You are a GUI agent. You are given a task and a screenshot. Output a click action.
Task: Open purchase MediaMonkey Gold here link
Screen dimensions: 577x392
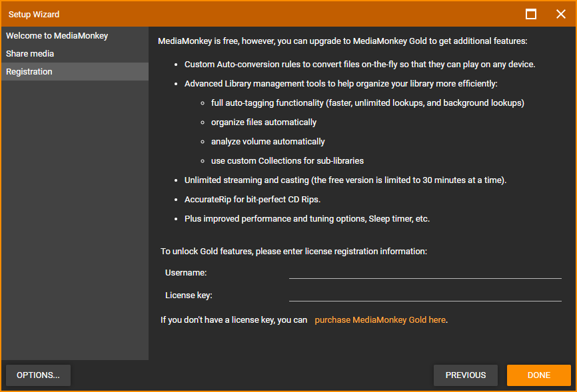pos(380,320)
